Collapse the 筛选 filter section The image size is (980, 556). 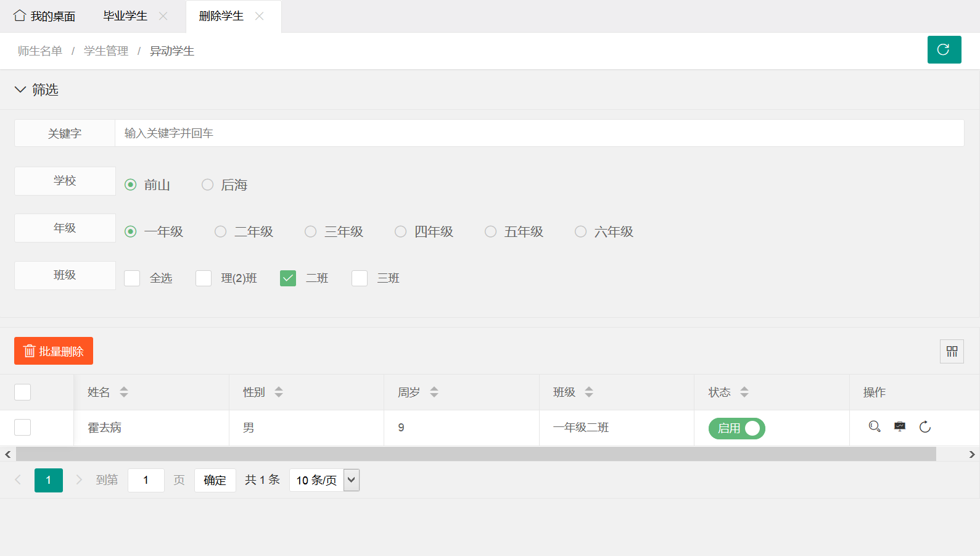tap(20, 89)
